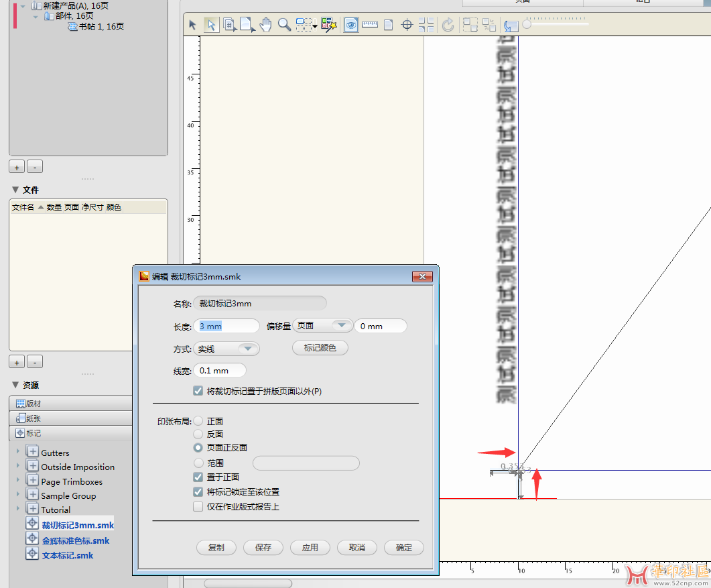
Task: Click the minus button under file list
Action: pos(35,362)
